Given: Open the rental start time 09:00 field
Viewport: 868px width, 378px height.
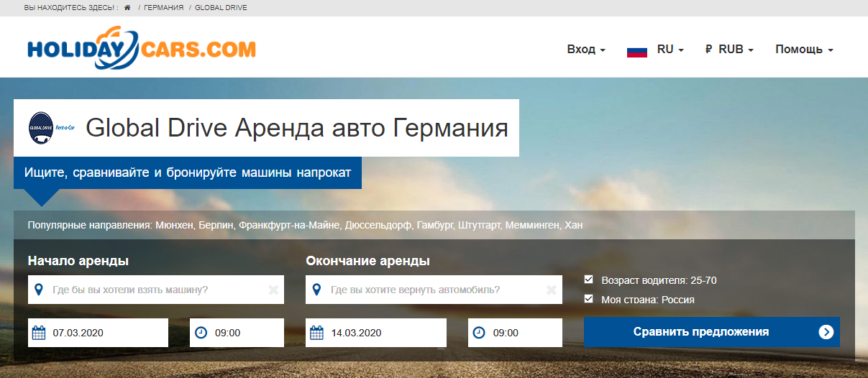Looking at the screenshot, I should point(237,333).
